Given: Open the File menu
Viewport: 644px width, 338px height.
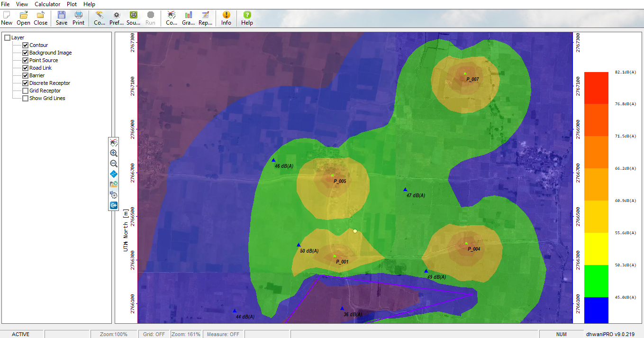Looking at the screenshot, I should click(6, 4).
